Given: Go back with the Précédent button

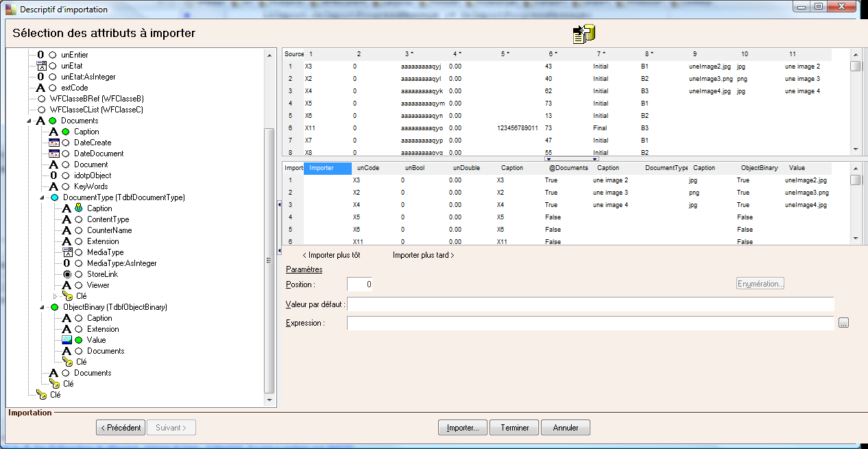Looking at the screenshot, I should (121, 428).
